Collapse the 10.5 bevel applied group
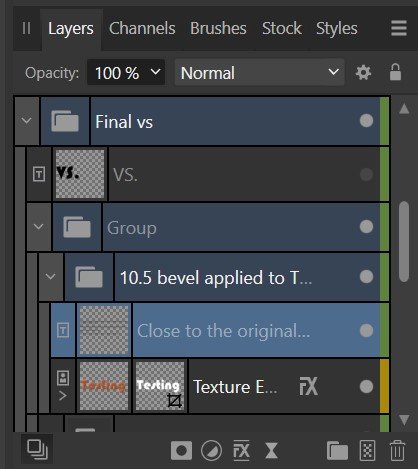 coord(51,276)
